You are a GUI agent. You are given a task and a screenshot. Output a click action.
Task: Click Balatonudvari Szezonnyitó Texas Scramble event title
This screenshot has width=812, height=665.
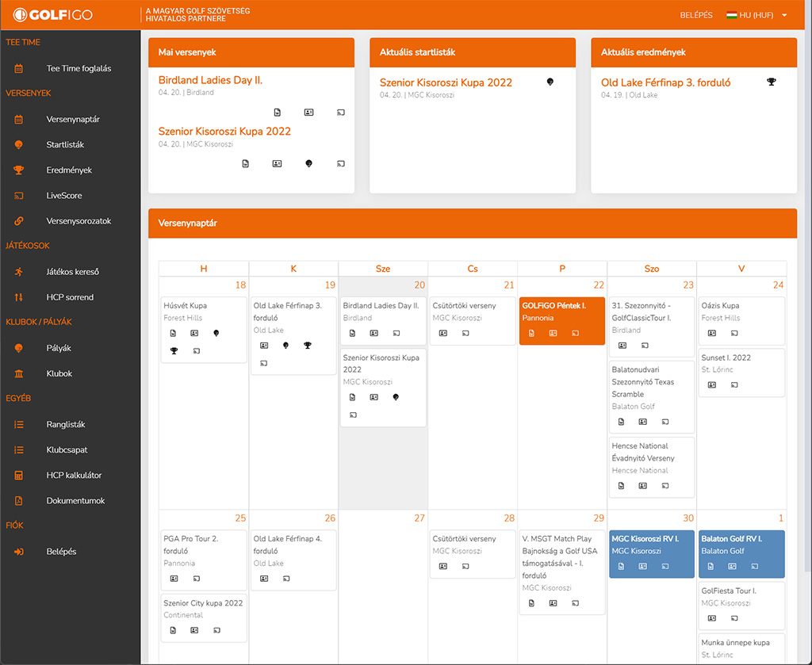coord(642,382)
